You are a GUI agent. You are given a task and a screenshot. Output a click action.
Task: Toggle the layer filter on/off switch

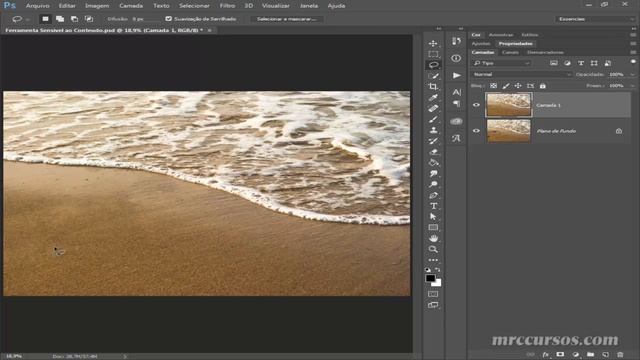[633, 62]
